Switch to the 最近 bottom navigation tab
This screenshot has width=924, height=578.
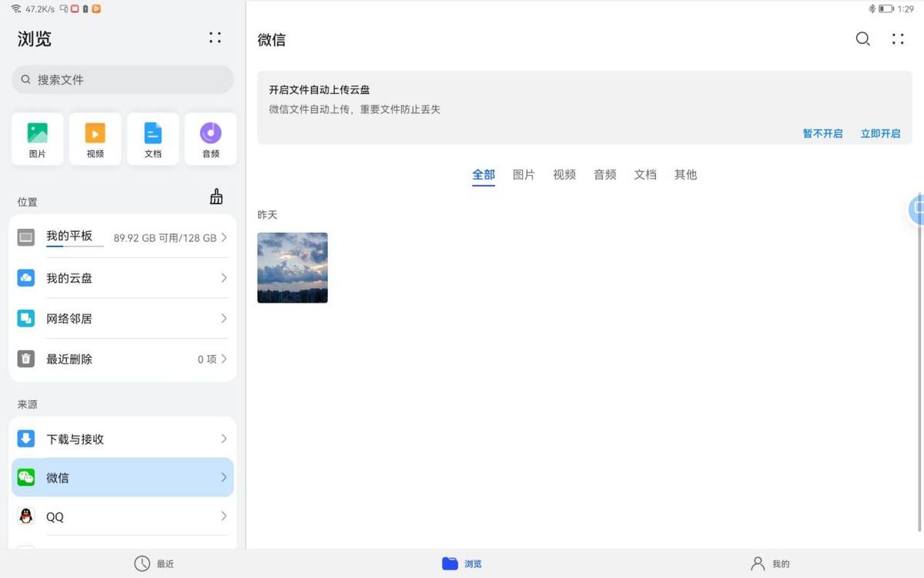153,563
